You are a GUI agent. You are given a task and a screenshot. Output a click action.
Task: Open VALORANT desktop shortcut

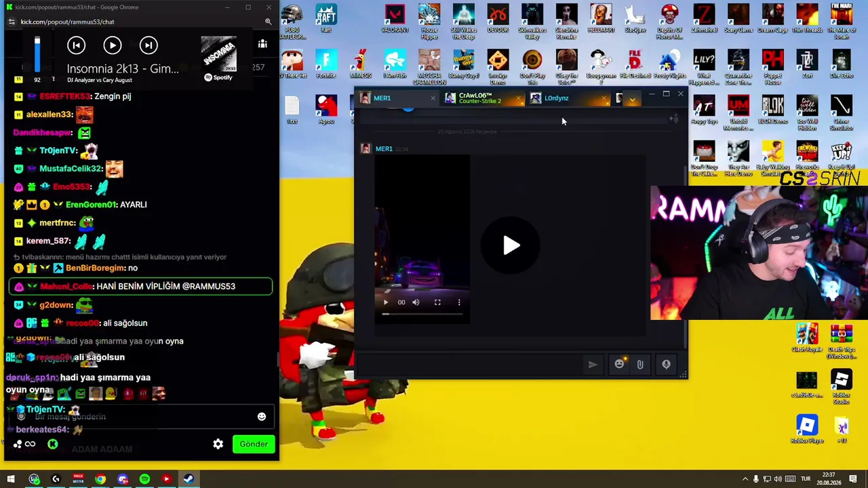tap(395, 19)
